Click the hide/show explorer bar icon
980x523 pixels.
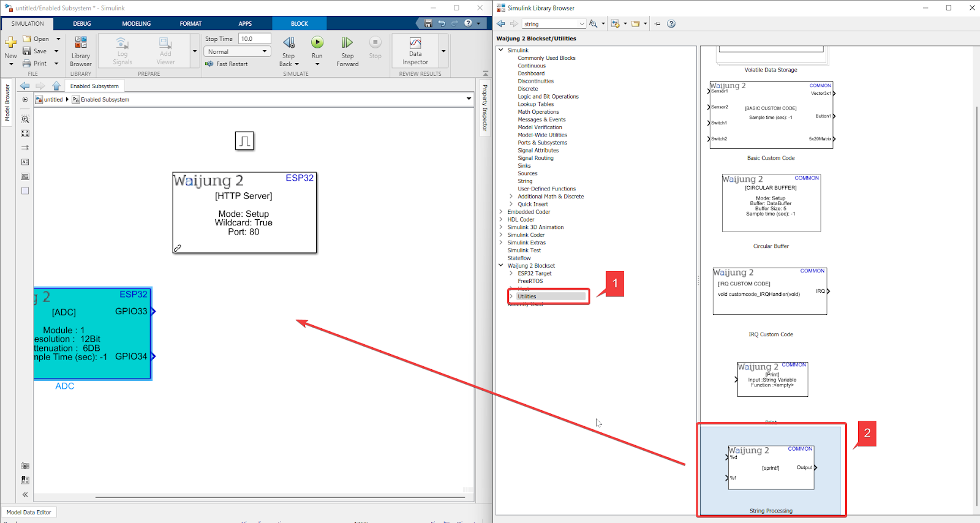[25, 99]
